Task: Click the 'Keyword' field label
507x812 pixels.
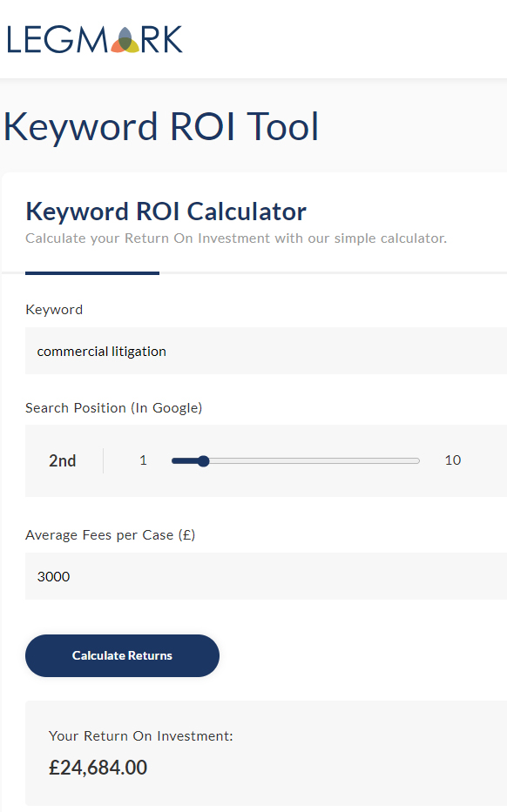Action: 54,310
